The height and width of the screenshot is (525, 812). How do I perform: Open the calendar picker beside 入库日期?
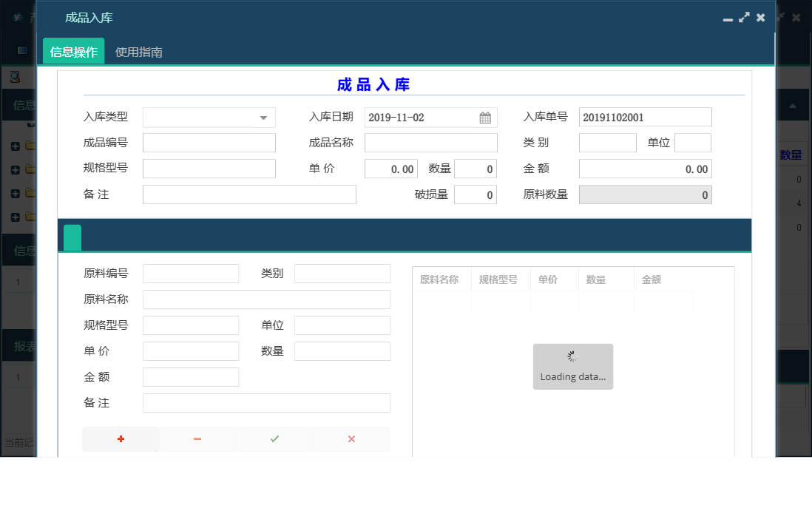point(484,117)
